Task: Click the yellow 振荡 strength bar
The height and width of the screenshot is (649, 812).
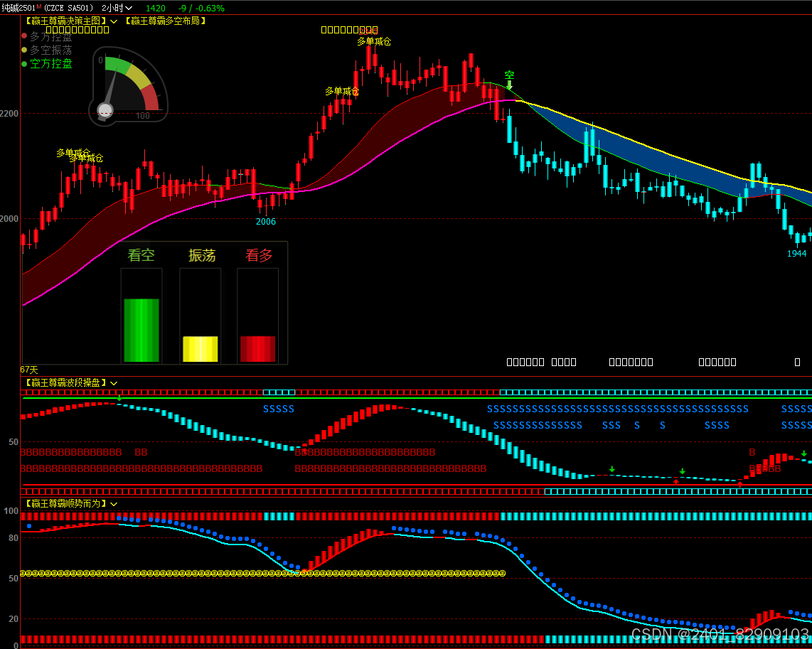Action: [x=201, y=349]
